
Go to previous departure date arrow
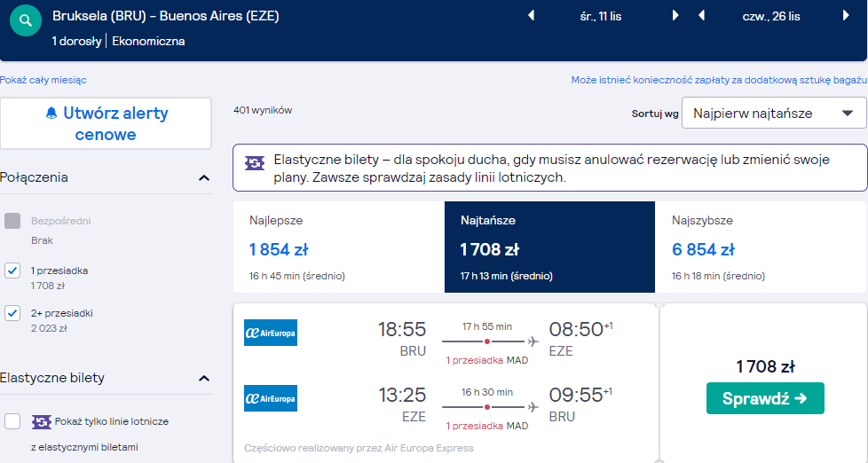point(532,15)
